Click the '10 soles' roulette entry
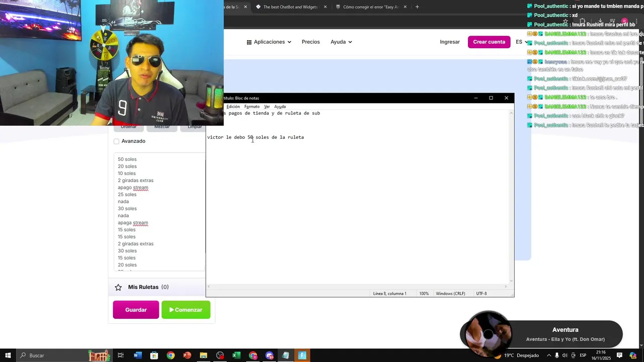 [127, 173]
